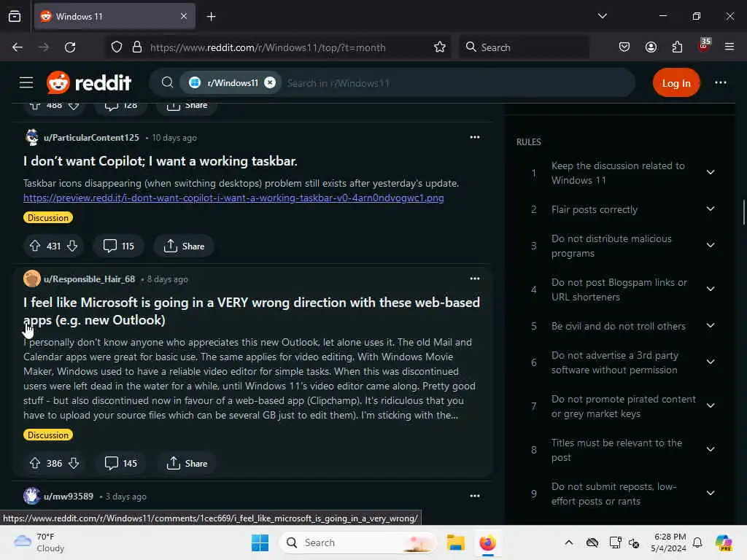Open u/ParticularContent125 profile link
Viewport: 747px width, 560px height.
(x=91, y=138)
